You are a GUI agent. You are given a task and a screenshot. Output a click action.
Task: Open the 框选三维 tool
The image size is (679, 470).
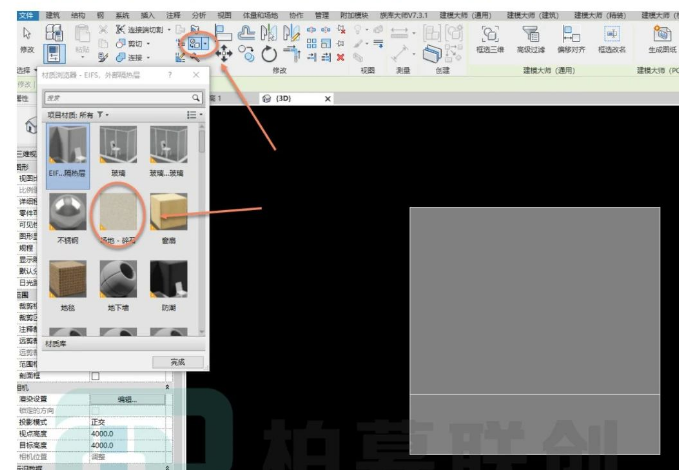[490, 39]
